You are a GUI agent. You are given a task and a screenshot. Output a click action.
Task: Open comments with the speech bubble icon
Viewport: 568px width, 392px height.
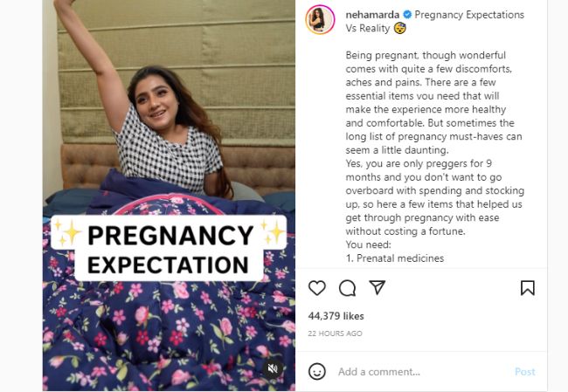click(347, 288)
